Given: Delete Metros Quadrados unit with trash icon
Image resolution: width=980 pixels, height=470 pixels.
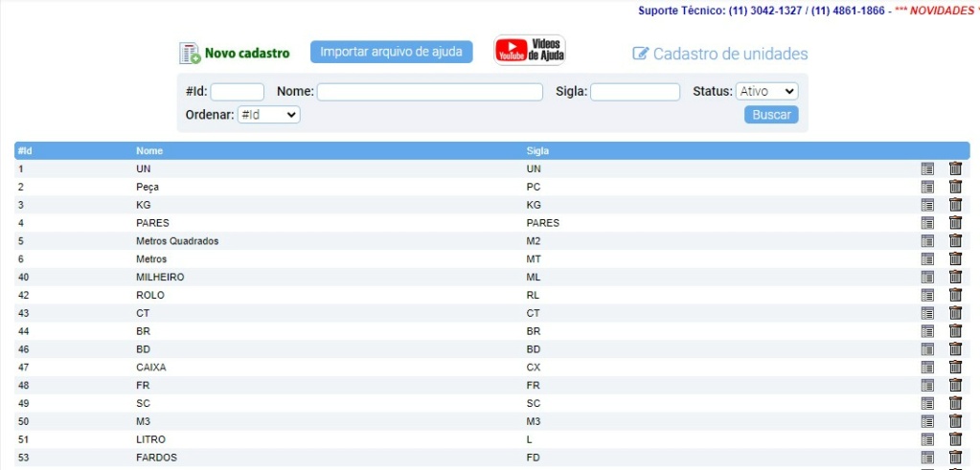Looking at the screenshot, I should [955, 241].
